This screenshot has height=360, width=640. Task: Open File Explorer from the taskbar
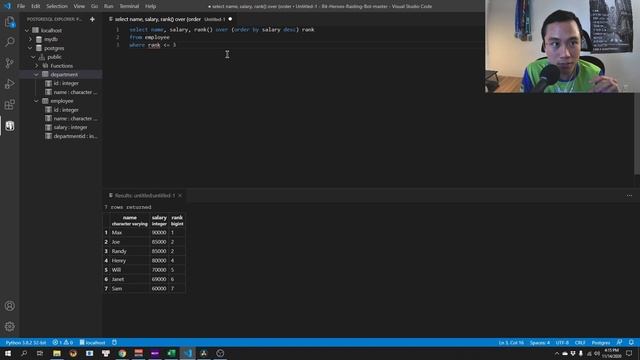[57, 353]
